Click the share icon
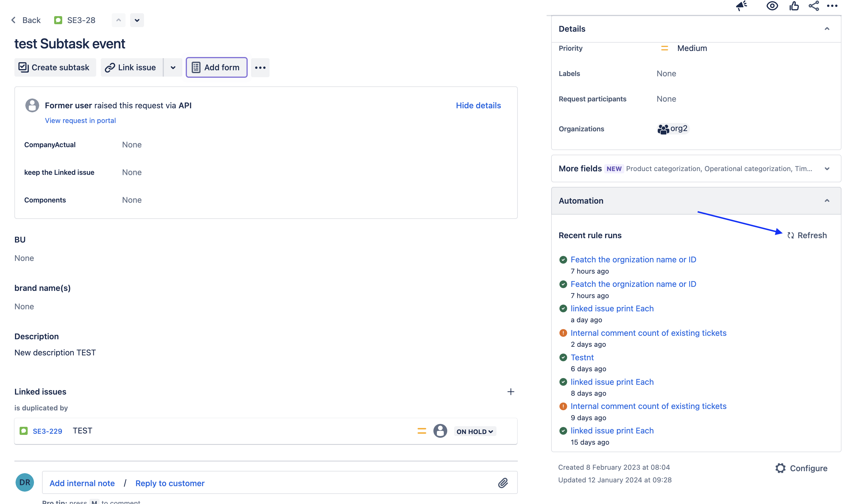853x504 pixels. [814, 6]
